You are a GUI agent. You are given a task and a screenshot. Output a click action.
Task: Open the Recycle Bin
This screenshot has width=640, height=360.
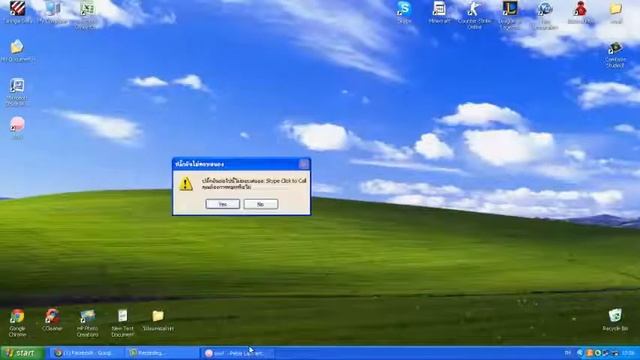(615, 320)
